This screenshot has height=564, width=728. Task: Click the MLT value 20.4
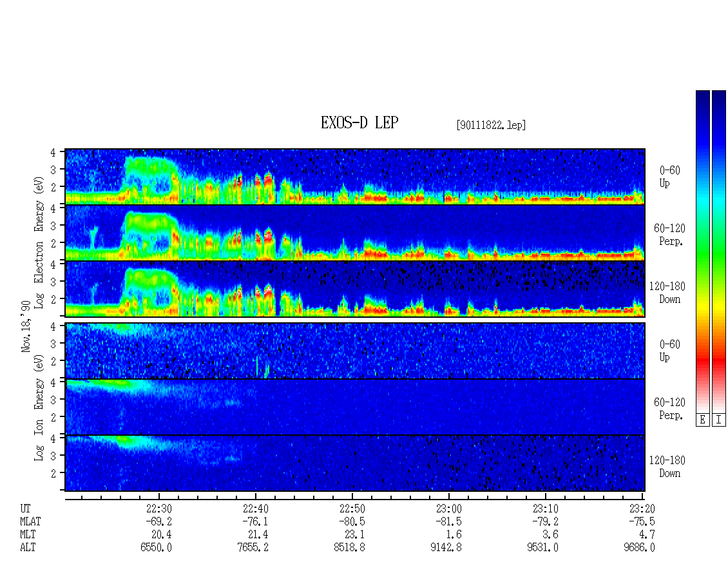[162, 535]
